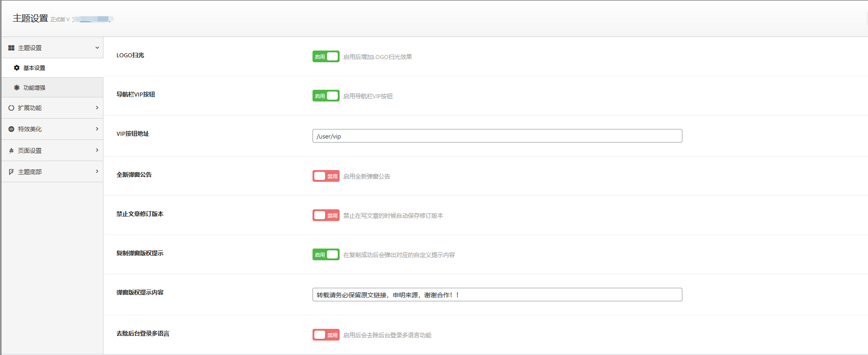868x355 pixels.
Task: Expand the 主题底部 arrow
Action: (97, 171)
